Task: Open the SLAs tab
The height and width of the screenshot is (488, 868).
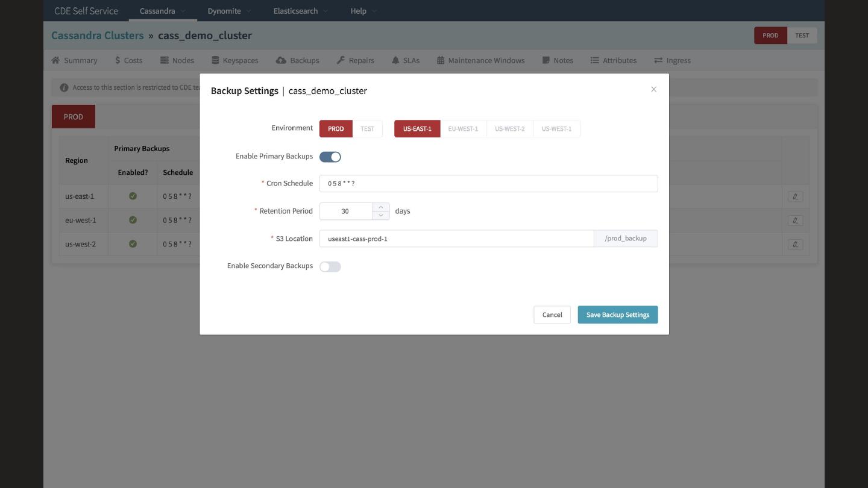Action: 406,60
